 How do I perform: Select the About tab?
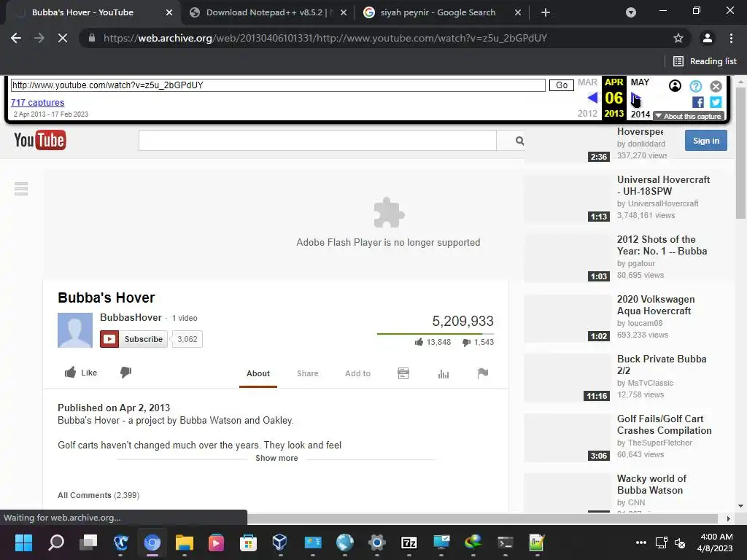click(258, 373)
